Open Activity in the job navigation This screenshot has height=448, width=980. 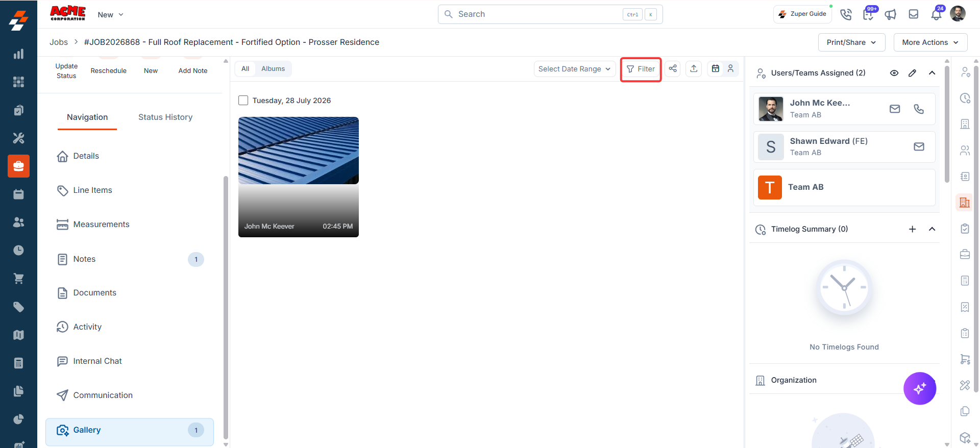[x=130, y=327]
